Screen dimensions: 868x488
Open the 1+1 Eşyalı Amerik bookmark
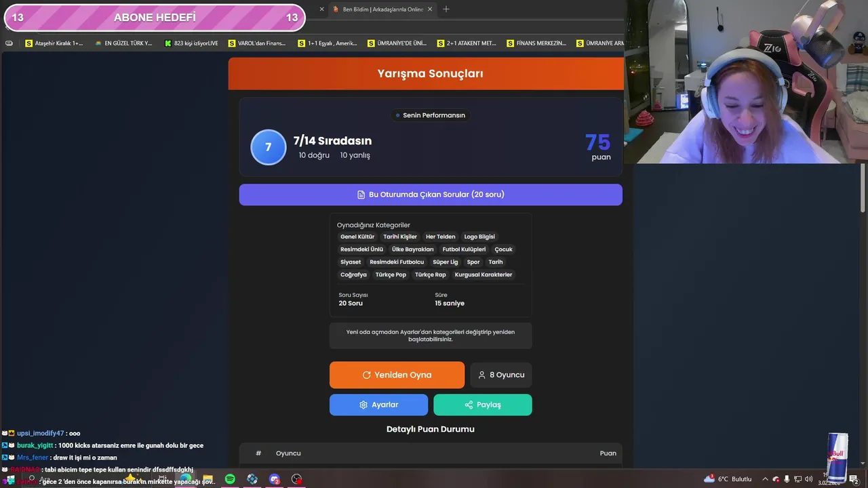tap(327, 43)
